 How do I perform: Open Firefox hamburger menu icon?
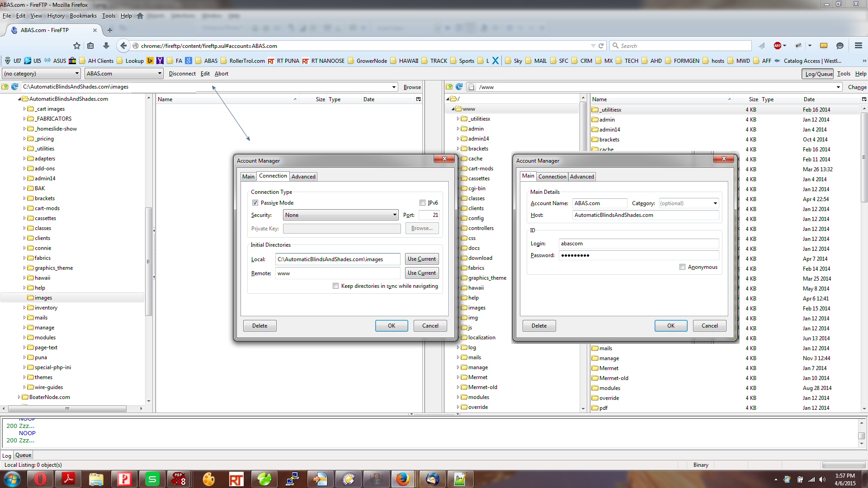[858, 46]
